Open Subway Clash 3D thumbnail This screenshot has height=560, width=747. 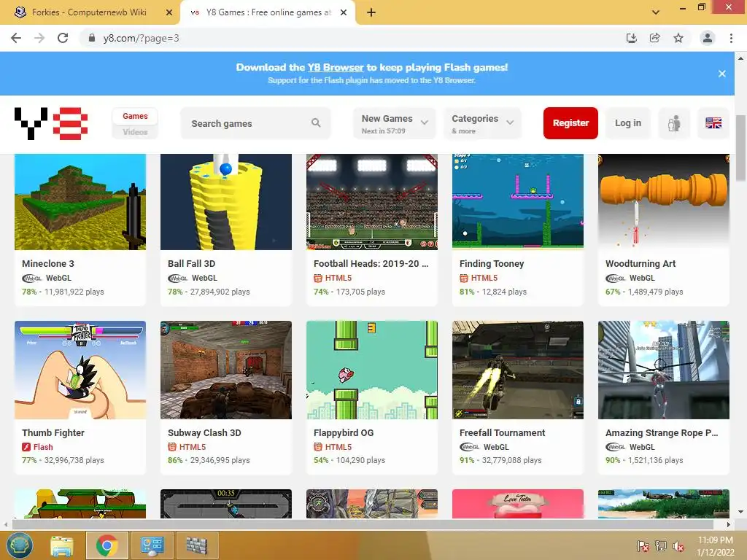(226, 370)
